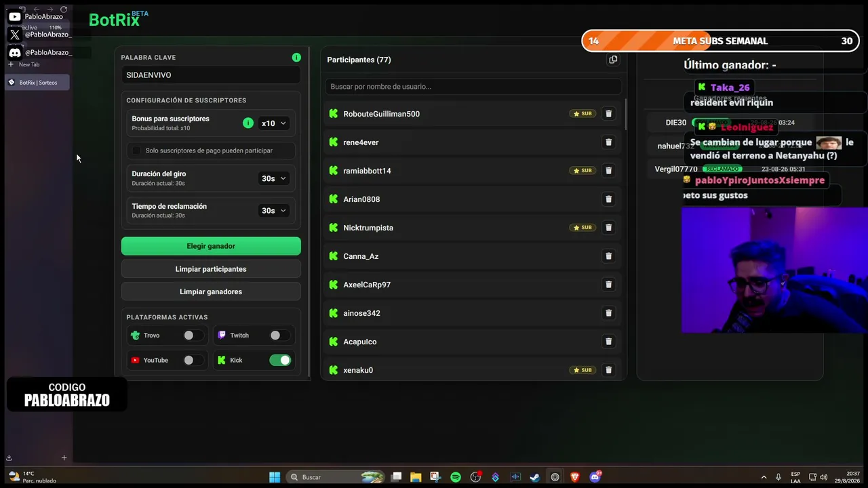Click participant name RobouteGuilliman500
The width and height of the screenshot is (868, 488).
click(381, 114)
